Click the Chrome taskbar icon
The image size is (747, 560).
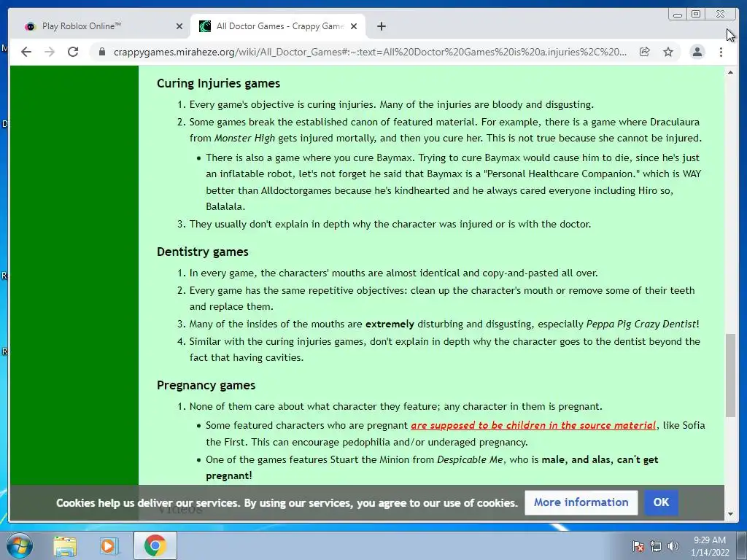click(x=155, y=545)
